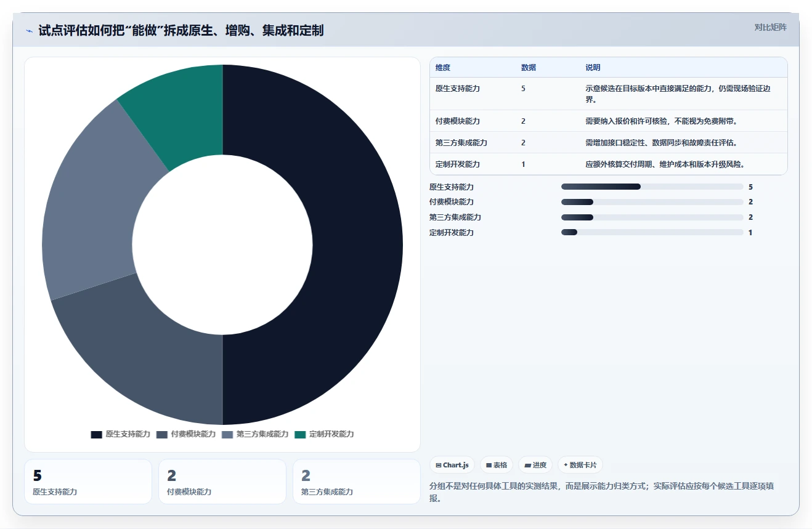The width and height of the screenshot is (812, 529).
Task: Click the 数据 table column header
Action: tap(529, 68)
